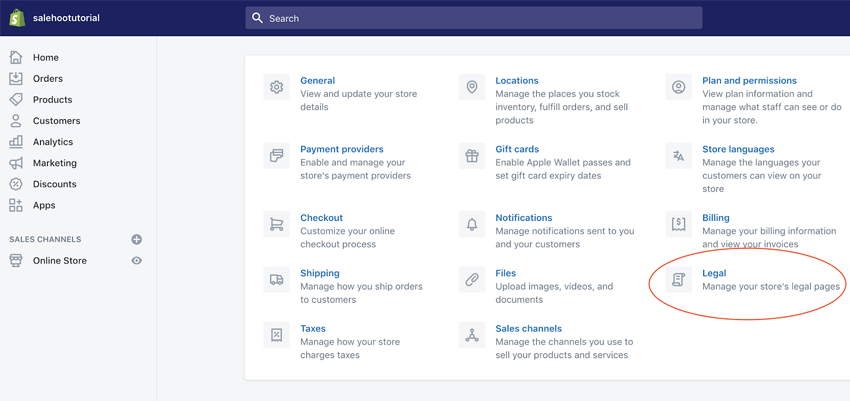This screenshot has width=850, height=401.
Task: Click the Shipping truck icon
Action: (277, 280)
